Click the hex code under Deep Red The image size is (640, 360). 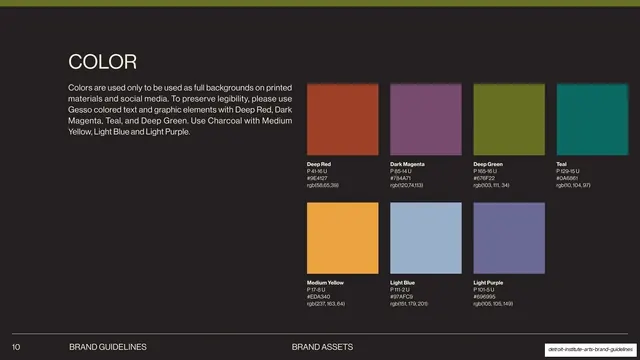[317, 178]
